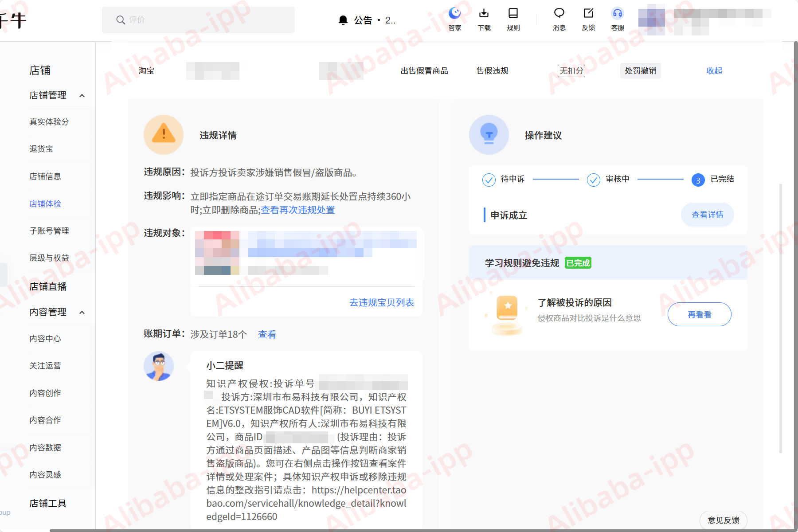Click the 已完结 step number 3
Screen dimensions: 798x532
pos(698,180)
